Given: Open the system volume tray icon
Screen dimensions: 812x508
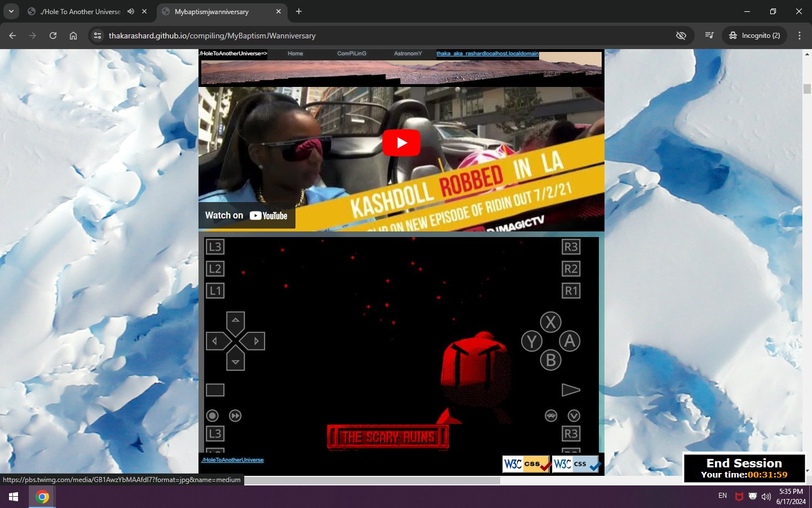Looking at the screenshot, I should pyautogui.click(x=766, y=497).
